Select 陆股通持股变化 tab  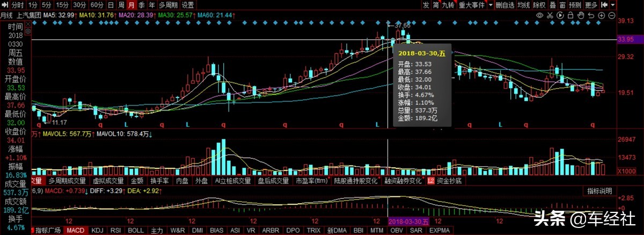point(357,181)
